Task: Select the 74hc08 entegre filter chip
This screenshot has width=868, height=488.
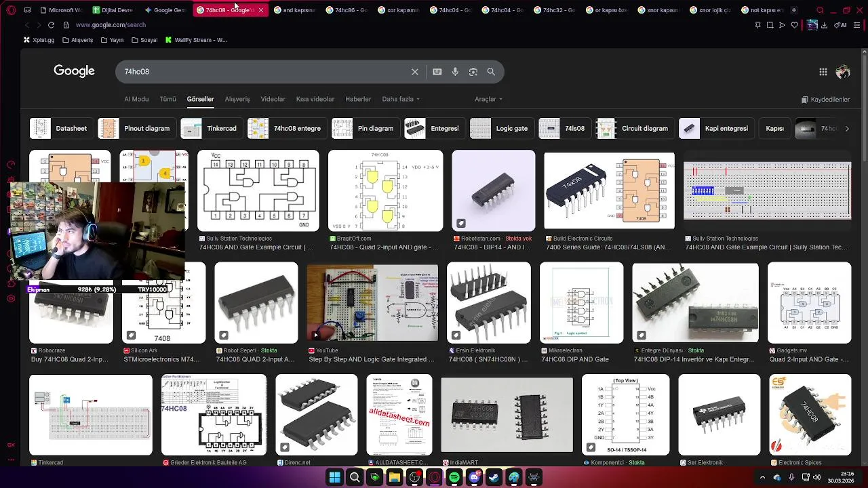Action: coord(286,128)
